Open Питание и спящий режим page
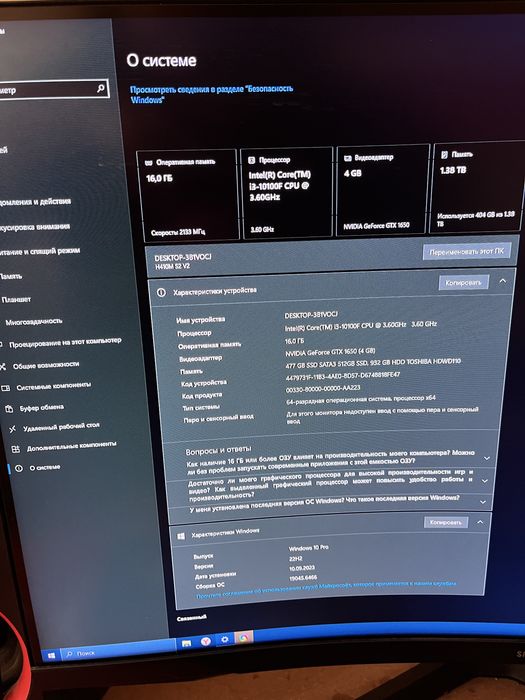 [x=39, y=251]
